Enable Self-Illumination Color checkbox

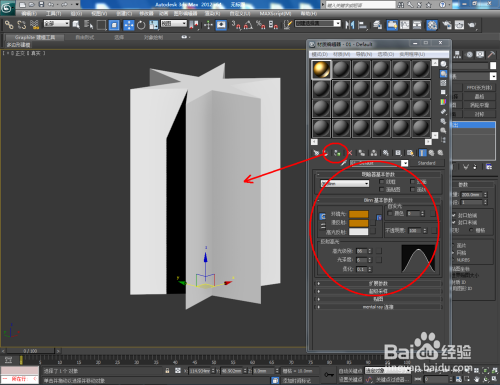[x=390, y=213]
